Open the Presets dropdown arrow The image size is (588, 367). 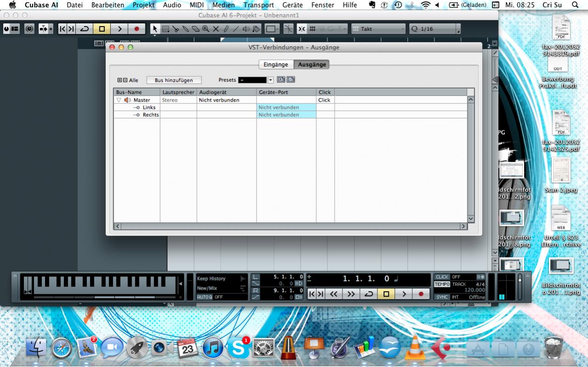point(270,80)
